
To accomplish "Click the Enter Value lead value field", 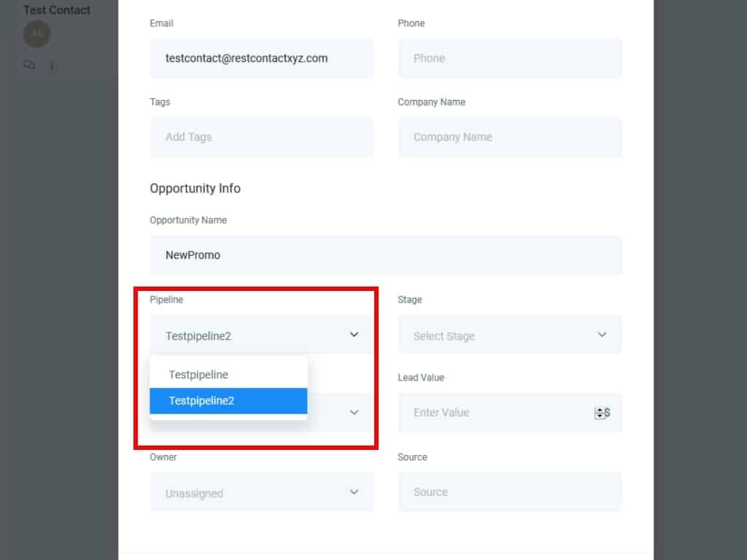I will [496, 413].
